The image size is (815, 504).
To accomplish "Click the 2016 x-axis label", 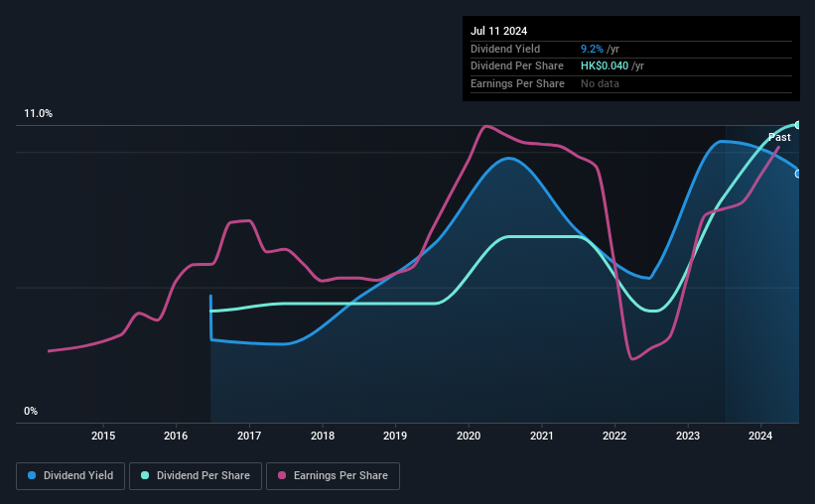I will click(x=176, y=436).
